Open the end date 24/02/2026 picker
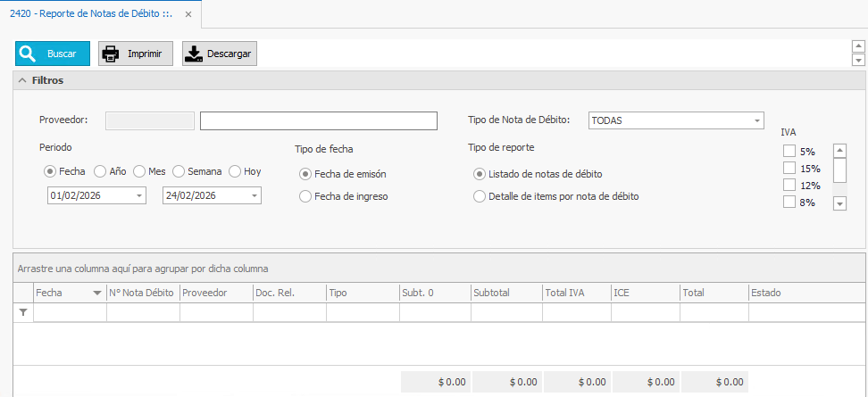 255,196
